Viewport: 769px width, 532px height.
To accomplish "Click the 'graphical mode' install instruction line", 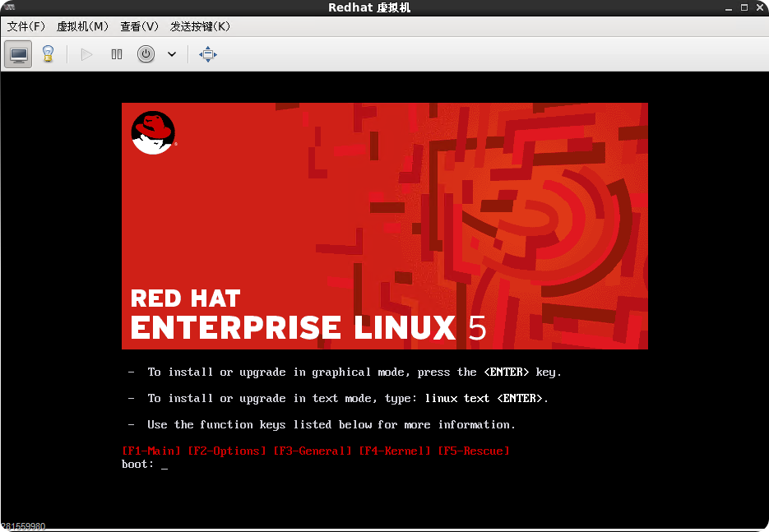I will 345,372.
